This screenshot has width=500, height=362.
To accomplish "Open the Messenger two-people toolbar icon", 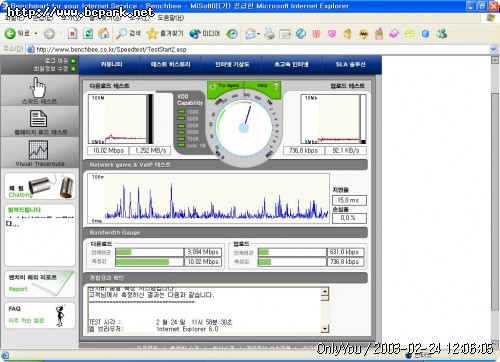I will tap(442, 34).
